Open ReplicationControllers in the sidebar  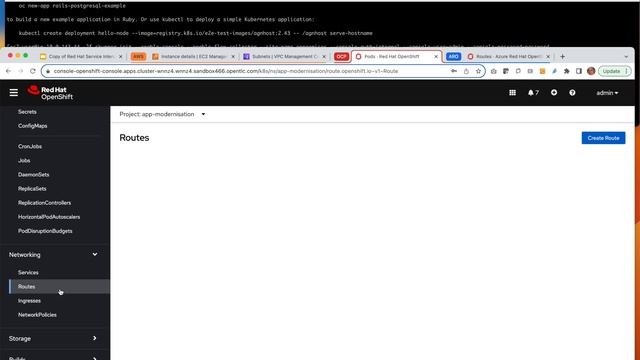point(44,202)
